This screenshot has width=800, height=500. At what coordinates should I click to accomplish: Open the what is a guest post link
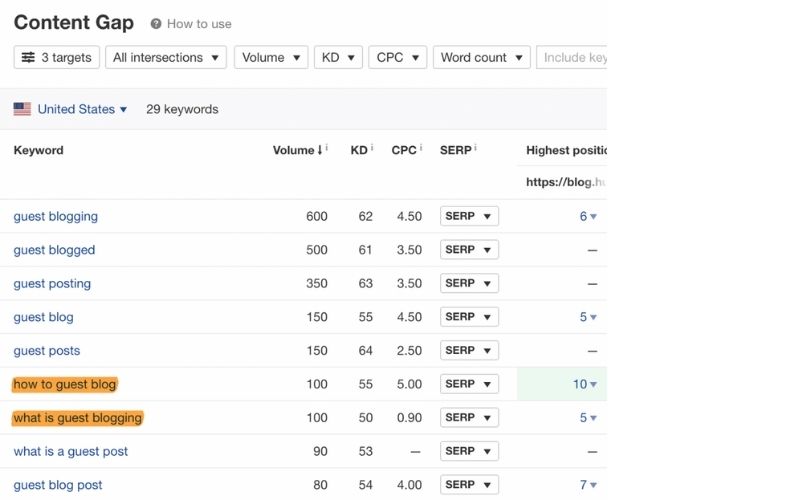tap(70, 452)
